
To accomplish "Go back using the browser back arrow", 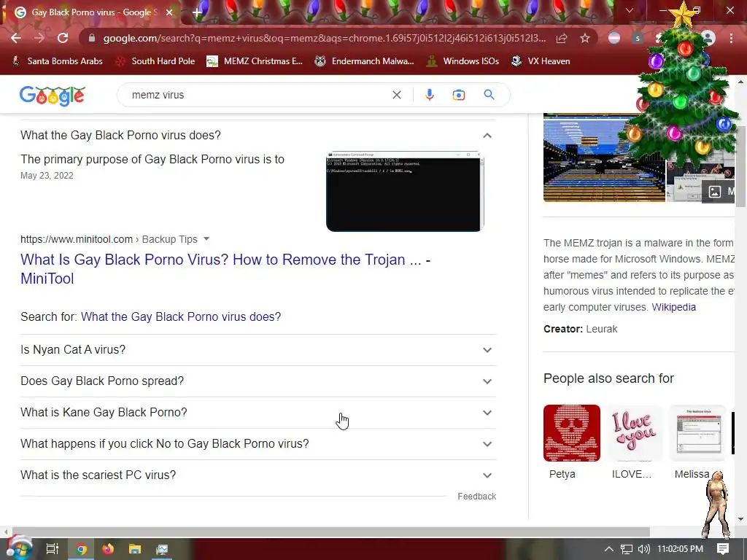I will coord(16,38).
